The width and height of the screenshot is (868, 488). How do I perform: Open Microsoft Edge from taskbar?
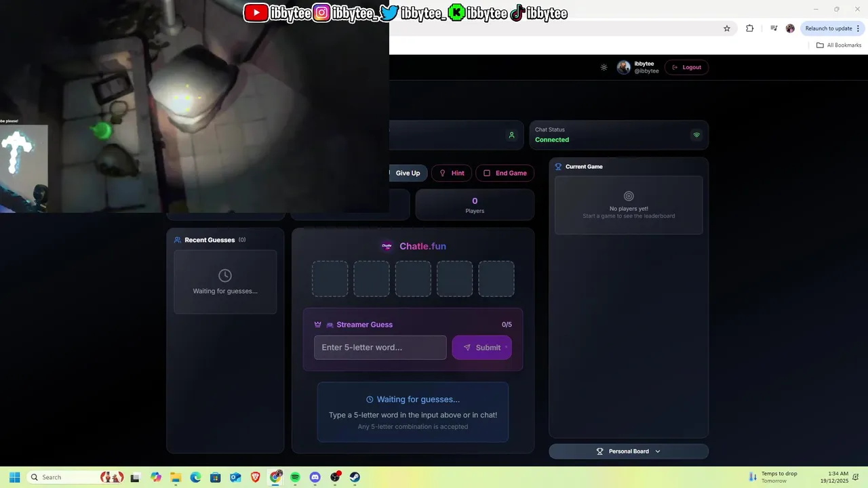195,477
